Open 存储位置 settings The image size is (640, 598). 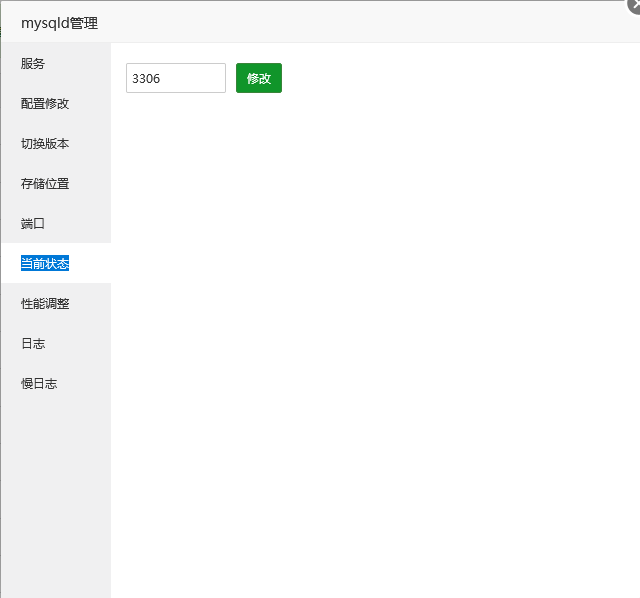click(56, 184)
